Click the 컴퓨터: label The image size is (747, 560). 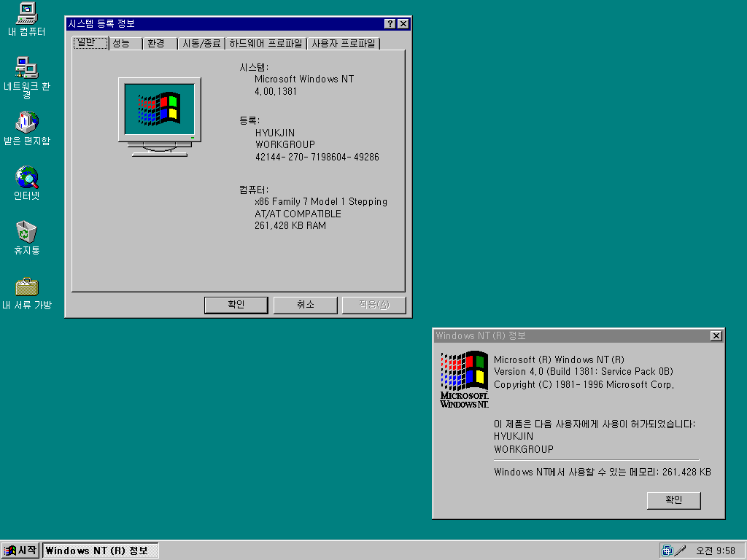(253, 190)
